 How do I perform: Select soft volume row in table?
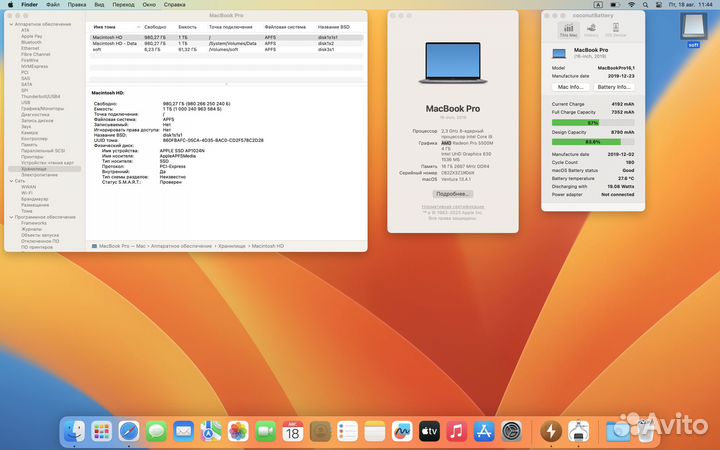tap(226, 49)
